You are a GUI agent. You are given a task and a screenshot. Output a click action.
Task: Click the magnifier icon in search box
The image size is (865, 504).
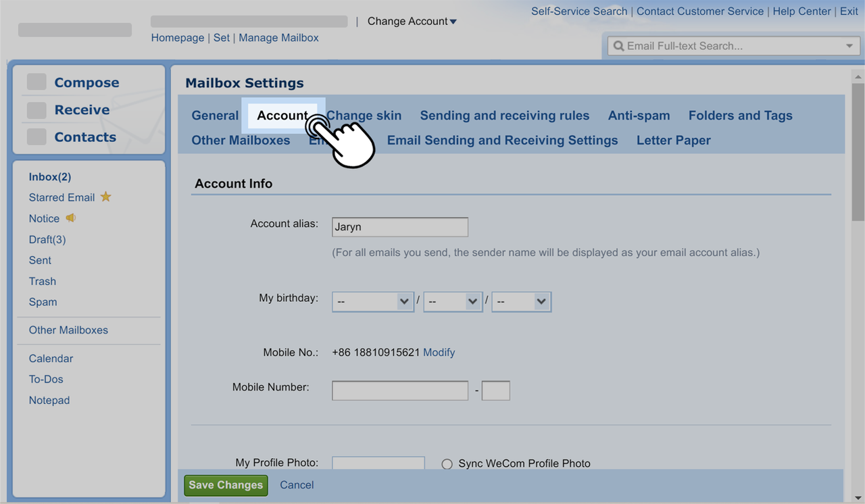coord(618,46)
